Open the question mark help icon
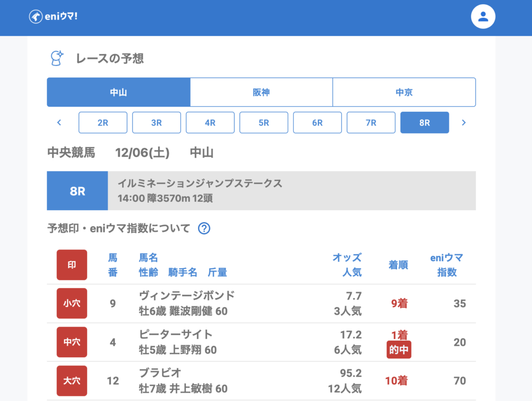 (204, 228)
